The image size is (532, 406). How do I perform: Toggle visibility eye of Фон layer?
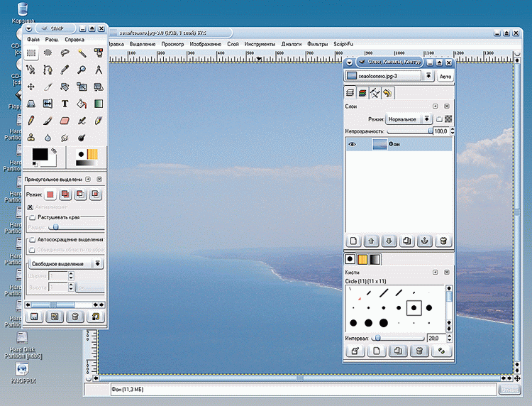(x=352, y=144)
